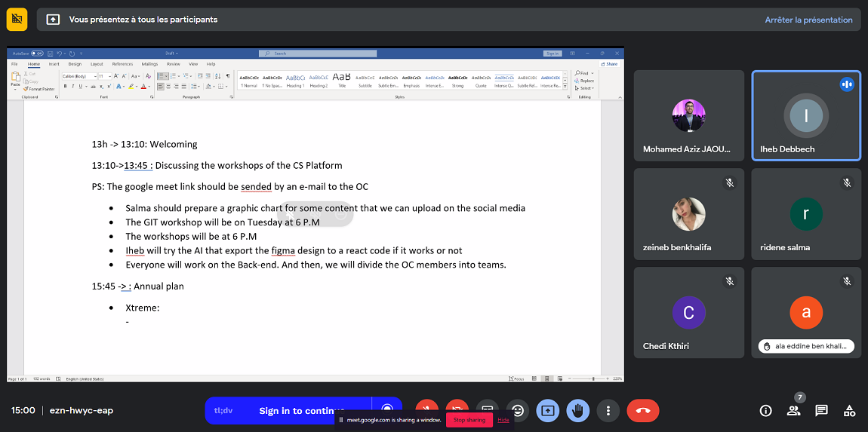
Task: Click the Redo icon in Word title bar
Action: coord(72,54)
